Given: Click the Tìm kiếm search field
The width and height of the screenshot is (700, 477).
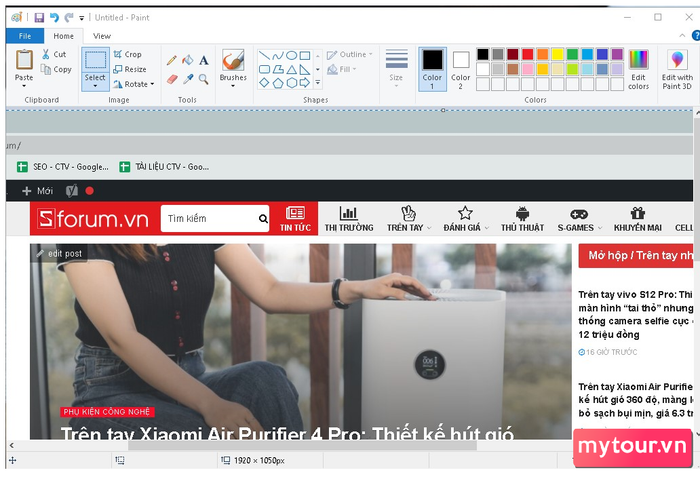Looking at the screenshot, I should 215,218.
